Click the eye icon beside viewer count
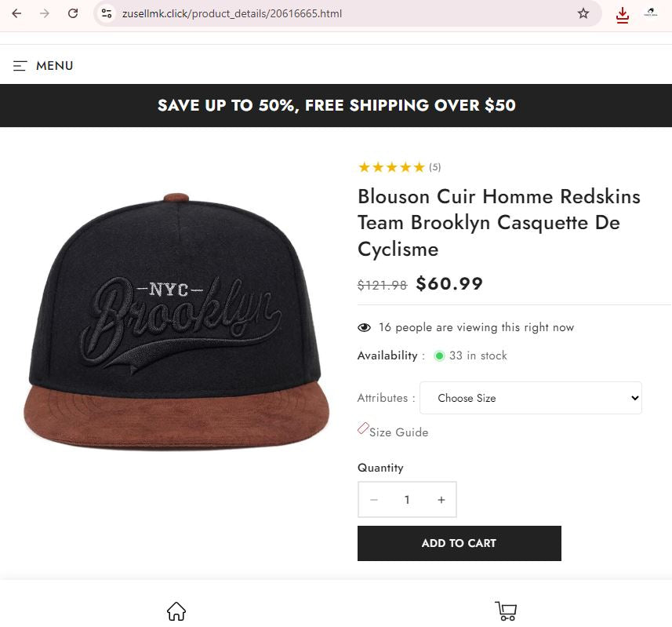672x627 pixels. pyautogui.click(x=364, y=327)
